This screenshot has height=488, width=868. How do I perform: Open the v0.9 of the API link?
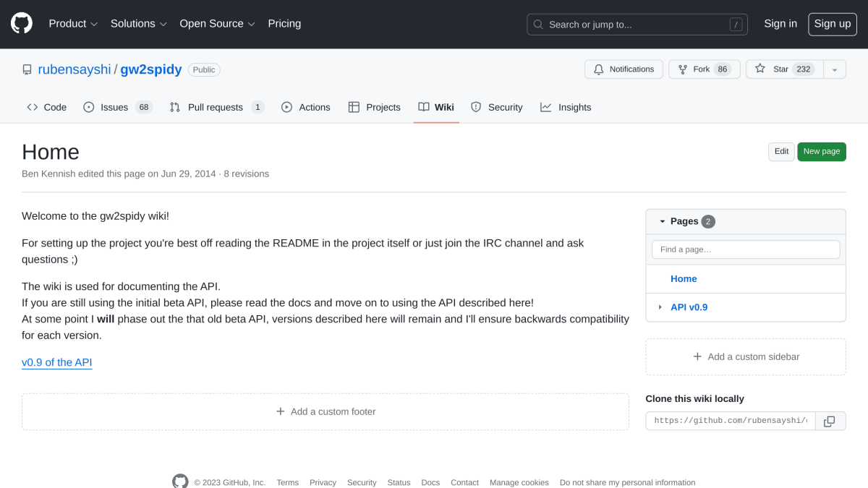(x=57, y=363)
